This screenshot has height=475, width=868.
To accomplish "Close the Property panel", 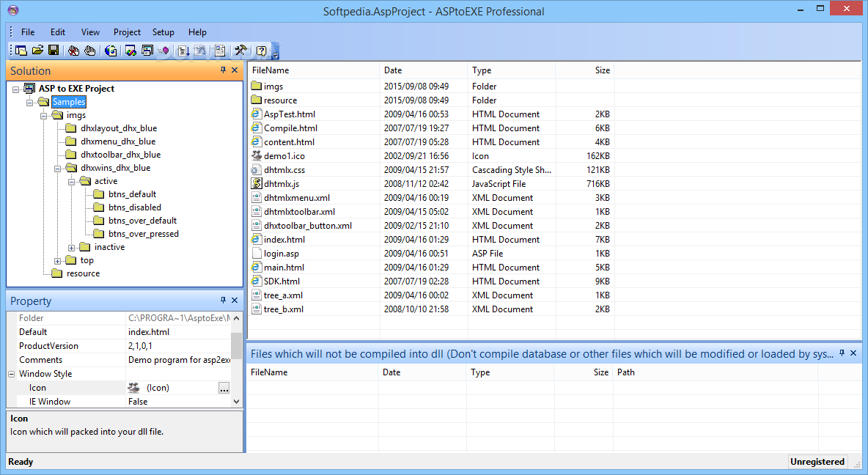I will [235, 300].
